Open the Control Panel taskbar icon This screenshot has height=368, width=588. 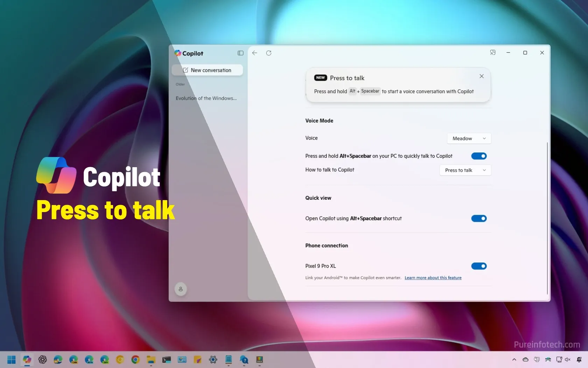point(182,360)
